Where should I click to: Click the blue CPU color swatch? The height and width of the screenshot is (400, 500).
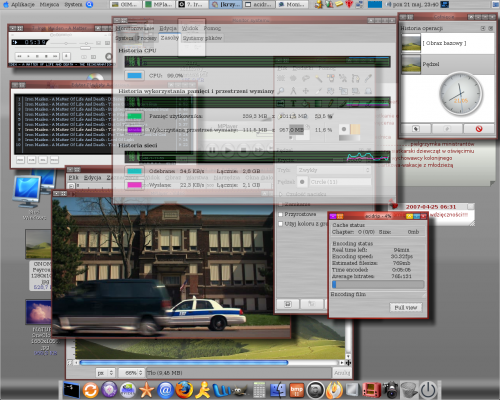click(x=135, y=76)
